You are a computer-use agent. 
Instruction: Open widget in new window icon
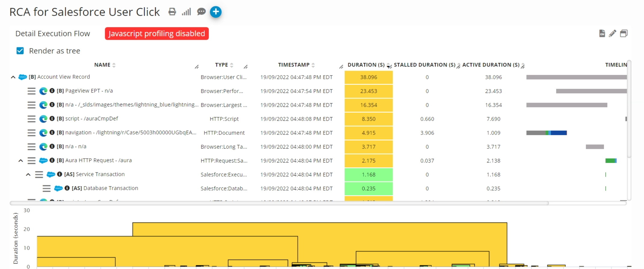pyautogui.click(x=624, y=33)
